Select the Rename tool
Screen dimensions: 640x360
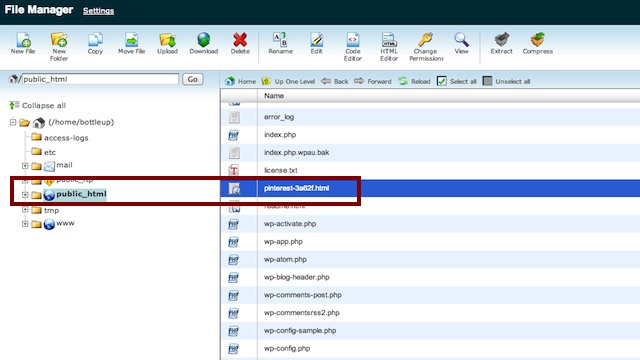[x=280, y=44]
